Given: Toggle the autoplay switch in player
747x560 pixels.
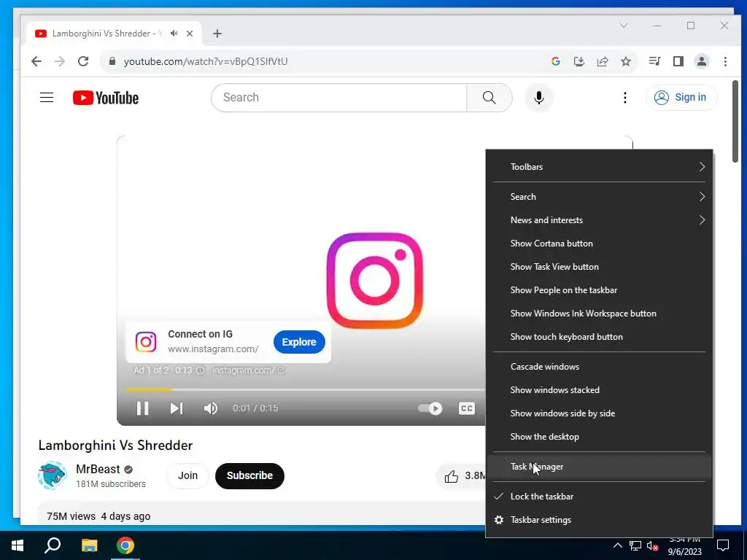Looking at the screenshot, I should [430, 408].
